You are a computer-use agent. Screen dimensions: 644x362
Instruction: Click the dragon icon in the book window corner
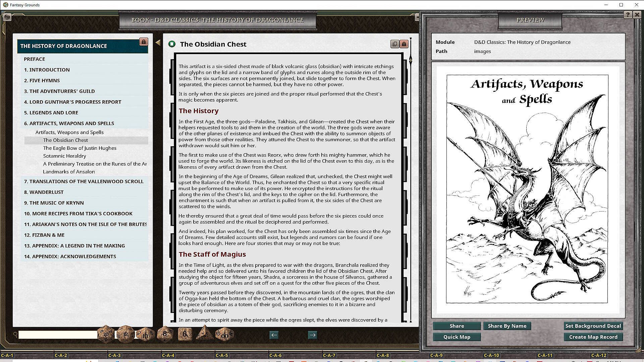[7, 17]
